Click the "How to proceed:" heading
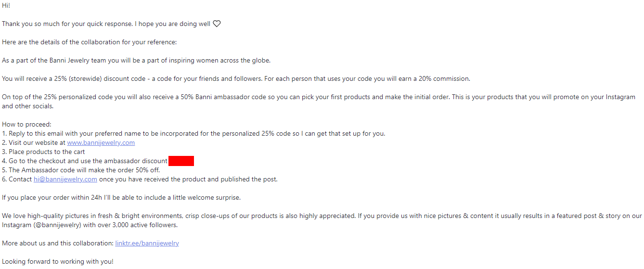Screen dimensions: 644x269 click(26, 125)
